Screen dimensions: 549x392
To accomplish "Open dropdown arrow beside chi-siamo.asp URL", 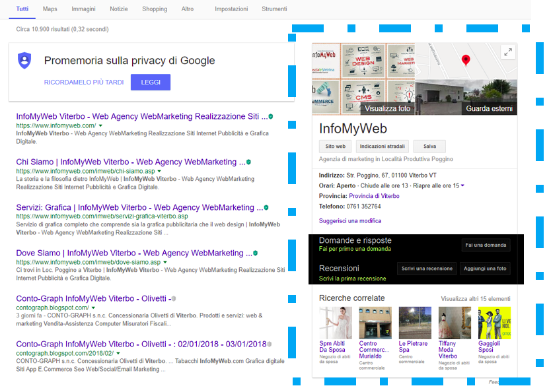I will click(x=159, y=171).
